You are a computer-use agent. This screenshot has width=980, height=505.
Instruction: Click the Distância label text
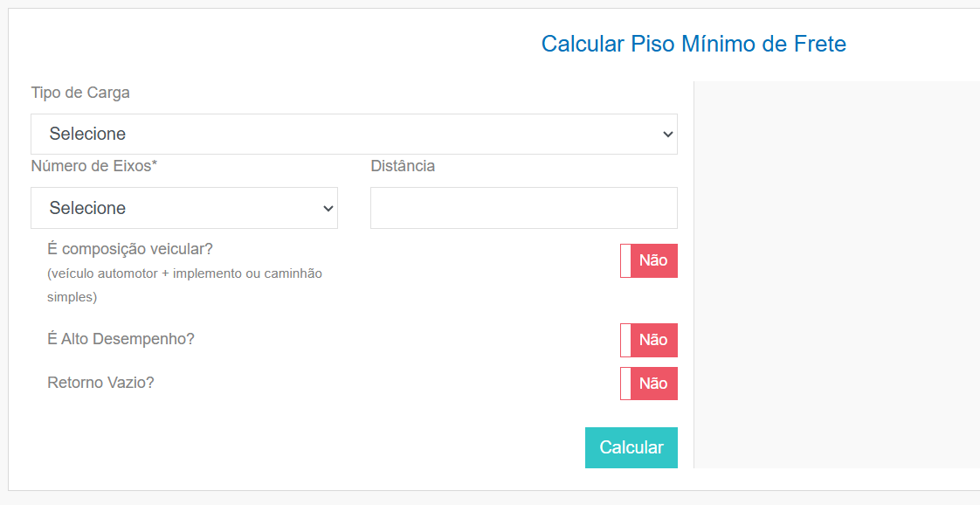click(403, 166)
